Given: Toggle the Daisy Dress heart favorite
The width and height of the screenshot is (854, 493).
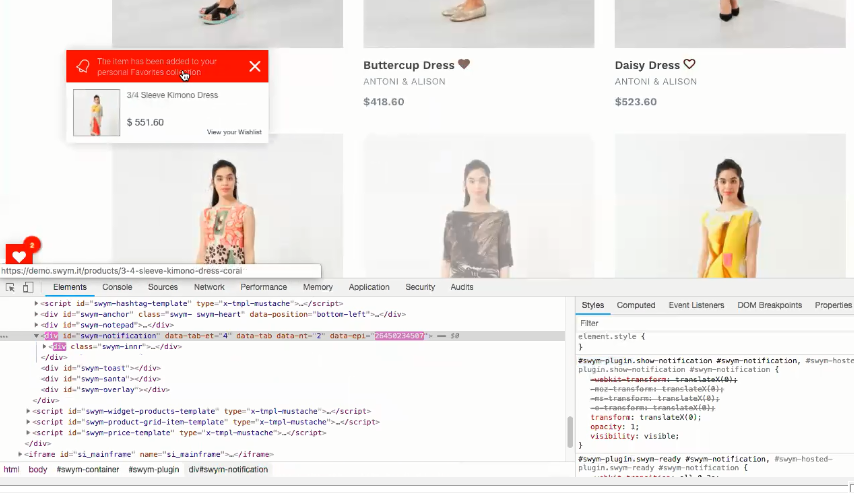Looking at the screenshot, I should click(x=690, y=64).
